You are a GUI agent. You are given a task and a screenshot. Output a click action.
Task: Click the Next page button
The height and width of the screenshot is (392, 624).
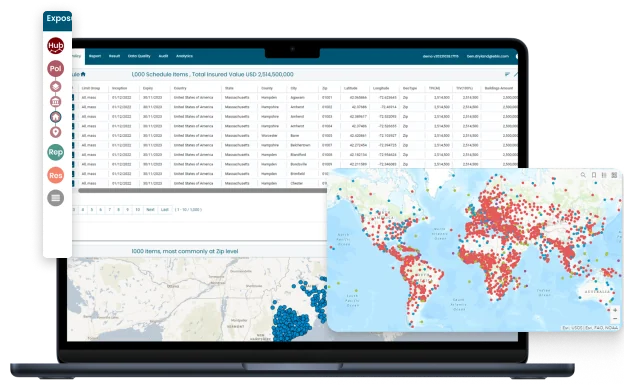[x=150, y=209]
